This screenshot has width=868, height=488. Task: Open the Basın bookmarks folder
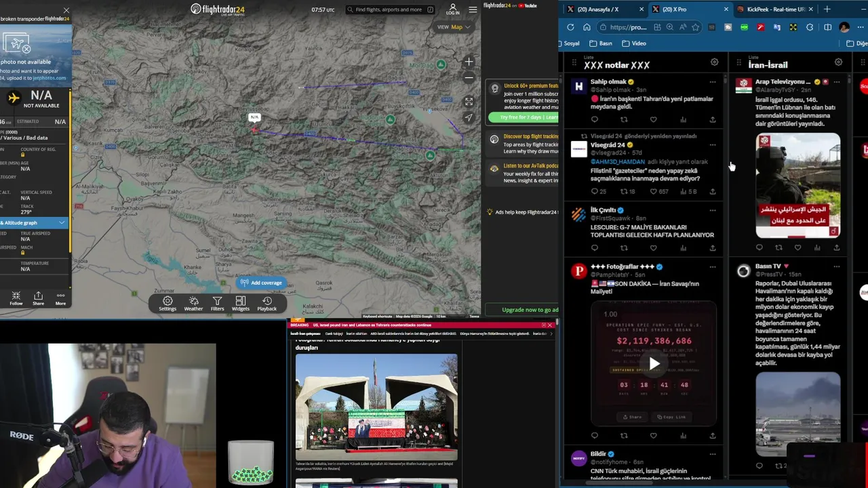click(x=600, y=43)
